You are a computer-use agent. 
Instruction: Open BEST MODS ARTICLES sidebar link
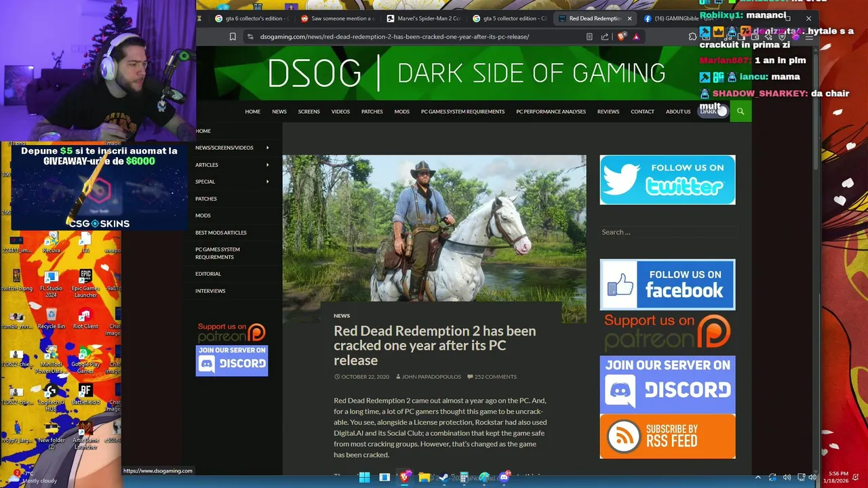click(x=221, y=232)
